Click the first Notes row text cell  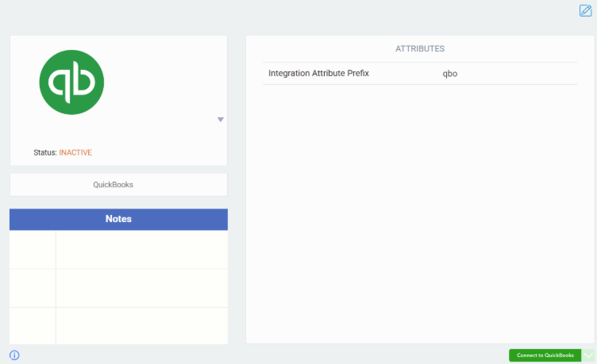(141, 250)
